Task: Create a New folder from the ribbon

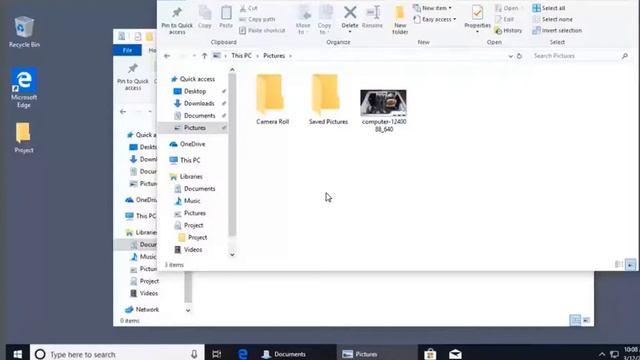Action: (x=400, y=20)
